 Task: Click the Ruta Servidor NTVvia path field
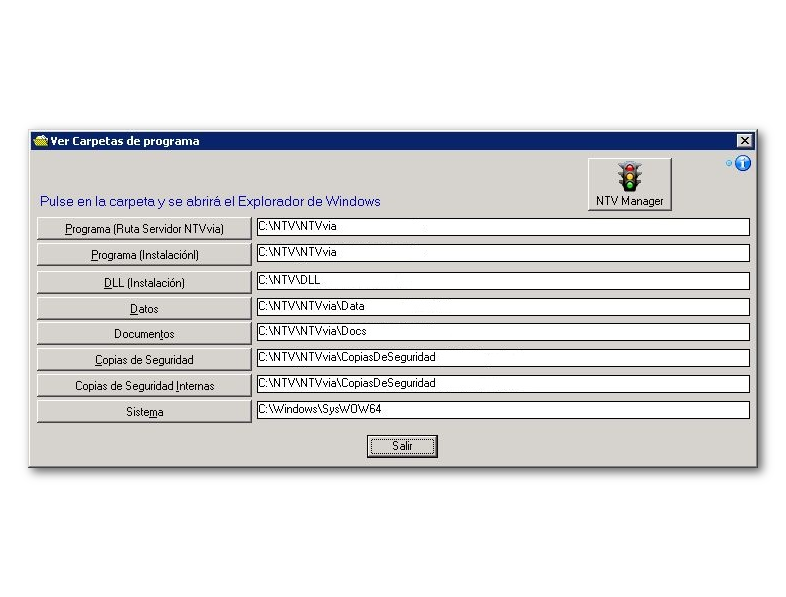coord(502,227)
